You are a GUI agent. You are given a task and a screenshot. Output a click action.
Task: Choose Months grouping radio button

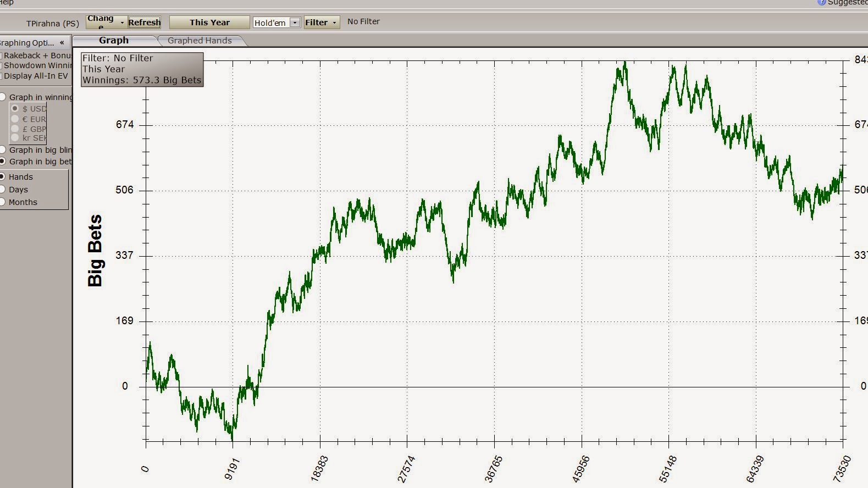coord(3,202)
